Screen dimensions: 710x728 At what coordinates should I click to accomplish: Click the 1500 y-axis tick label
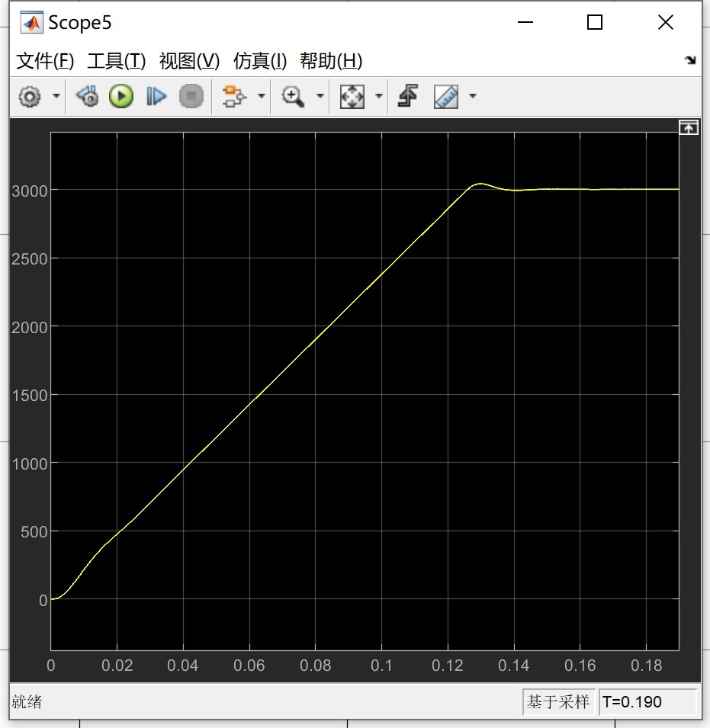point(30,396)
